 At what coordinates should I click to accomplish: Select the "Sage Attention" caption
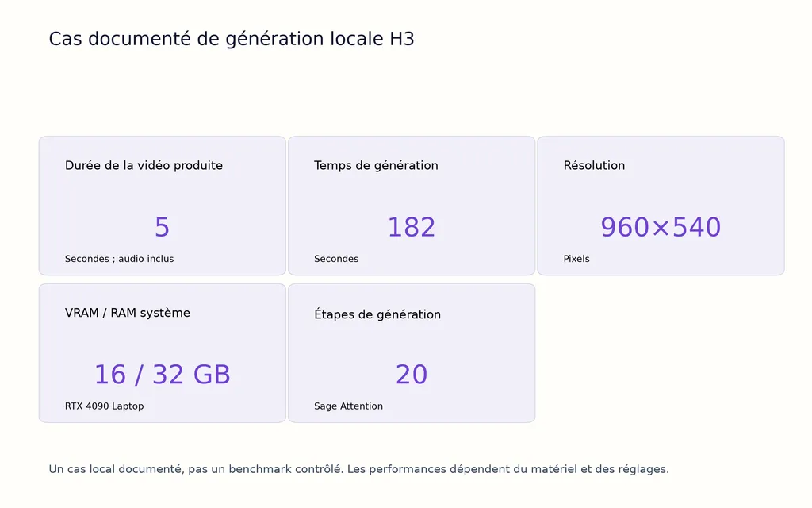click(x=349, y=406)
